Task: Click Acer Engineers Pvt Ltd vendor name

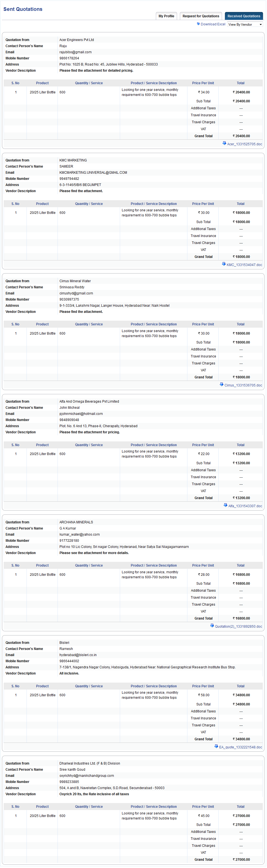Action: [x=77, y=40]
